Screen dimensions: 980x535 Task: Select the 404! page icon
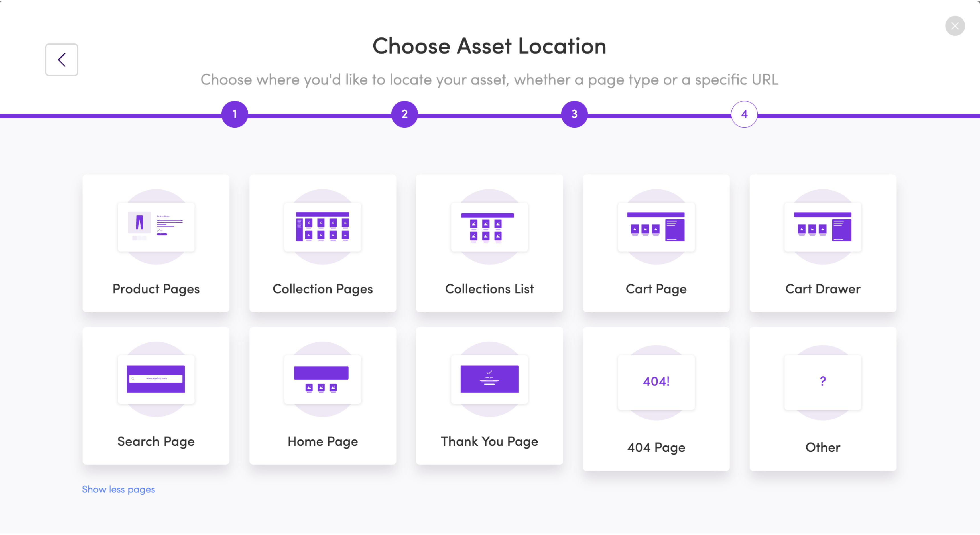coord(656,382)
